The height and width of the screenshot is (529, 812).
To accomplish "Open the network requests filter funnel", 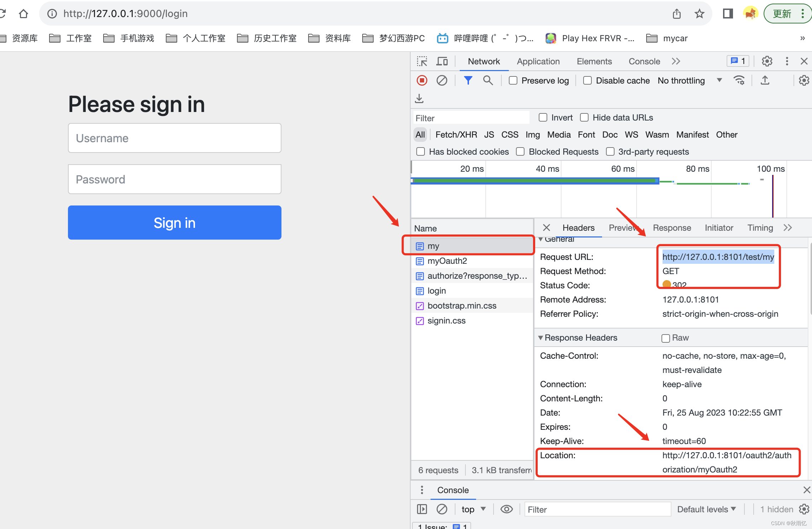I will (x=468, y=80).
